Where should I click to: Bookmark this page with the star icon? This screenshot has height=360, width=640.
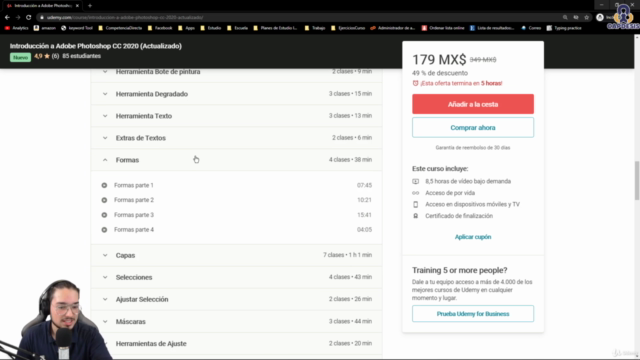(587, 18)
